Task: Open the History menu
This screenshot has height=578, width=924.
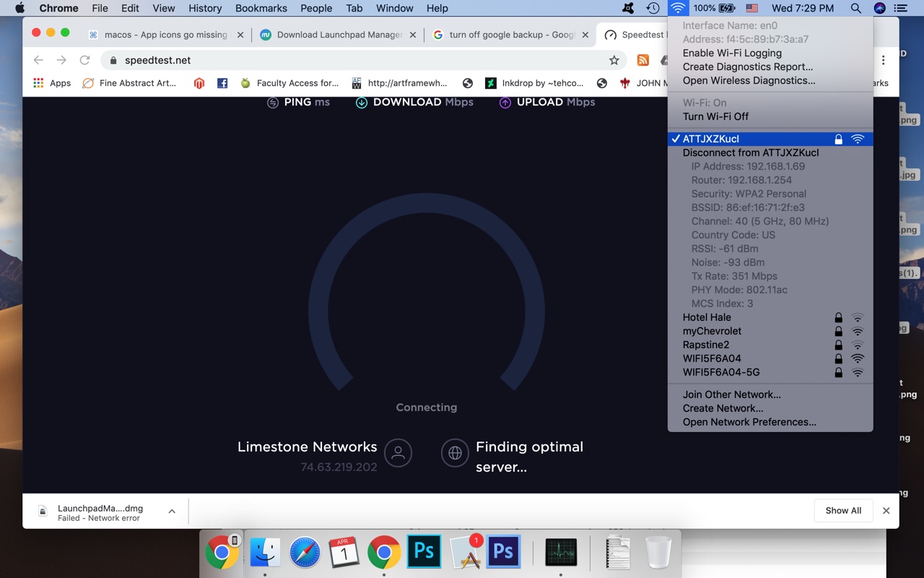Action: [x=205, y=8]
